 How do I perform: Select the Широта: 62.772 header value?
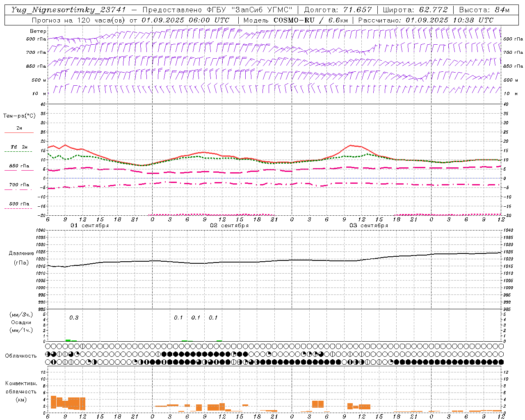(x=415, y=10)
